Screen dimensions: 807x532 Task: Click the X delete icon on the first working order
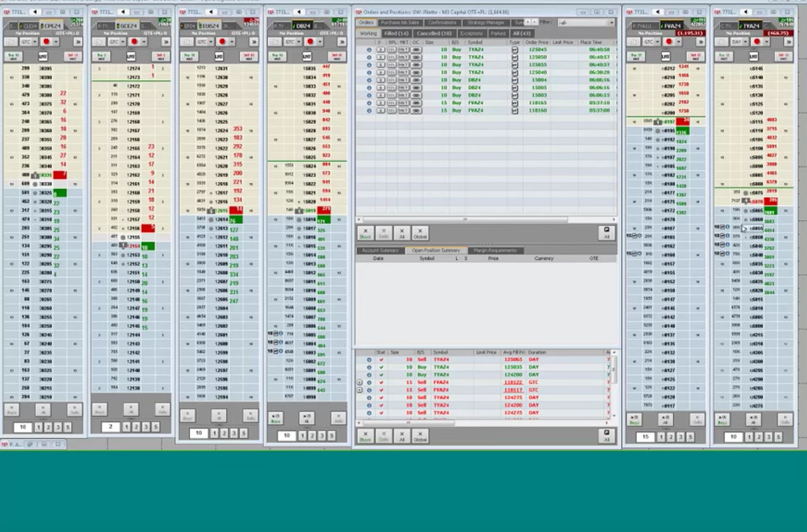(381, 49)
